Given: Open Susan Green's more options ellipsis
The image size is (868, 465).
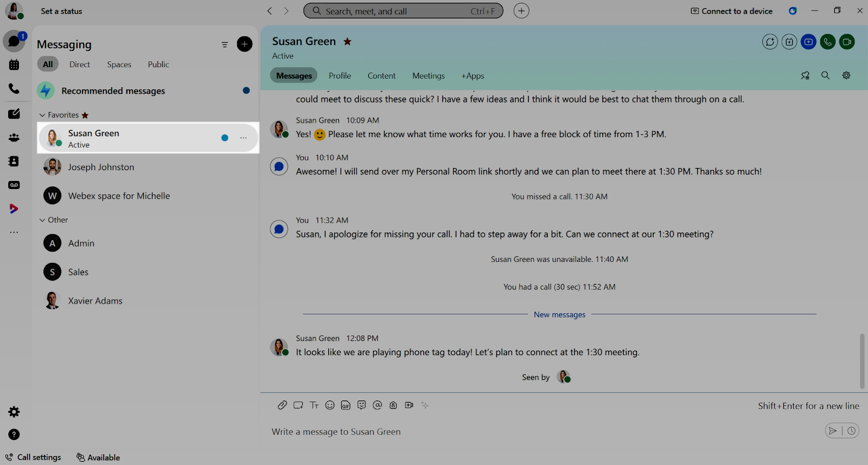Looking at the screenshot, I should (244, 138).
